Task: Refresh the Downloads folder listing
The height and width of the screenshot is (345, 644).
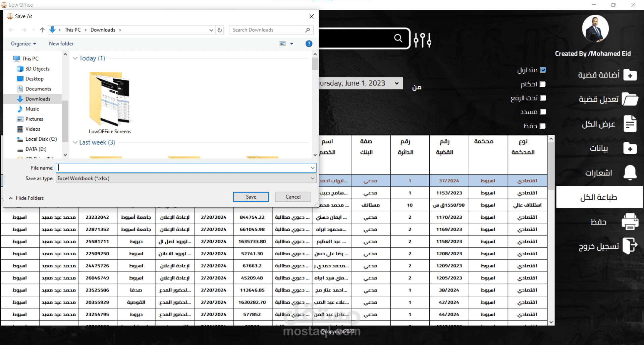Action: tap(220, 30)
